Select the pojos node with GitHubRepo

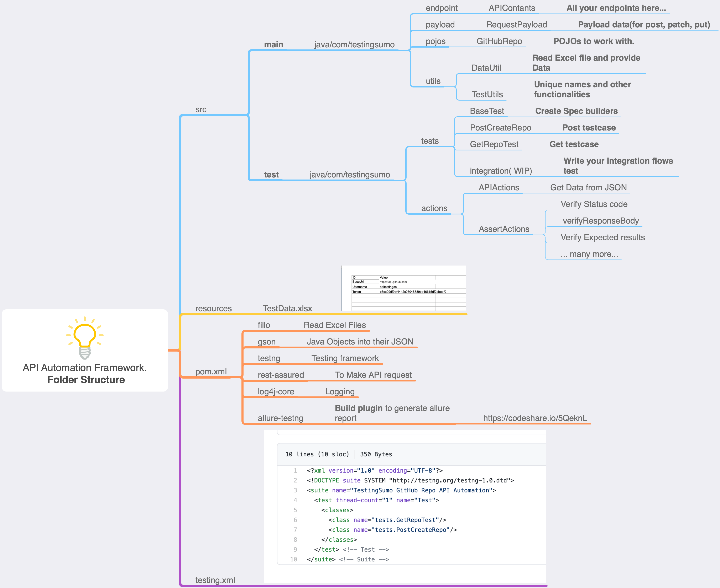tap(435, 41)
